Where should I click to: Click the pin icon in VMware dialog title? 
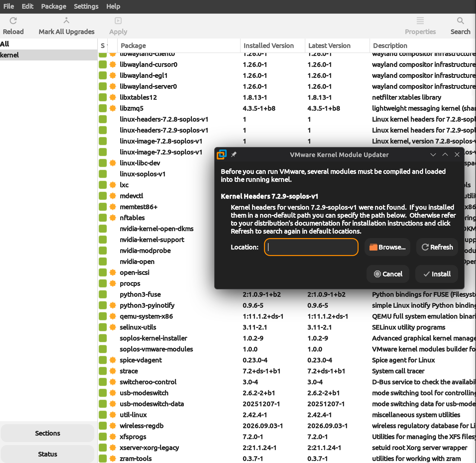click(234, 154)
